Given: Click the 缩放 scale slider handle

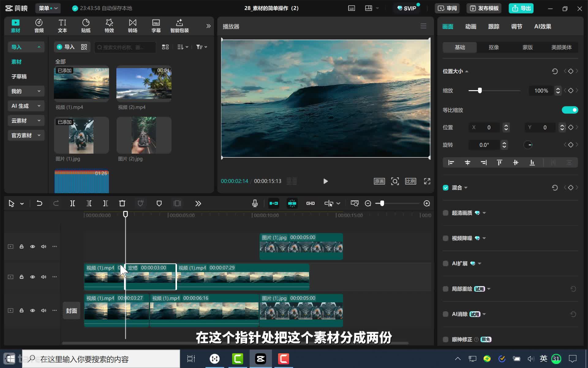Looking at the screenshot, I should point(480,90).
